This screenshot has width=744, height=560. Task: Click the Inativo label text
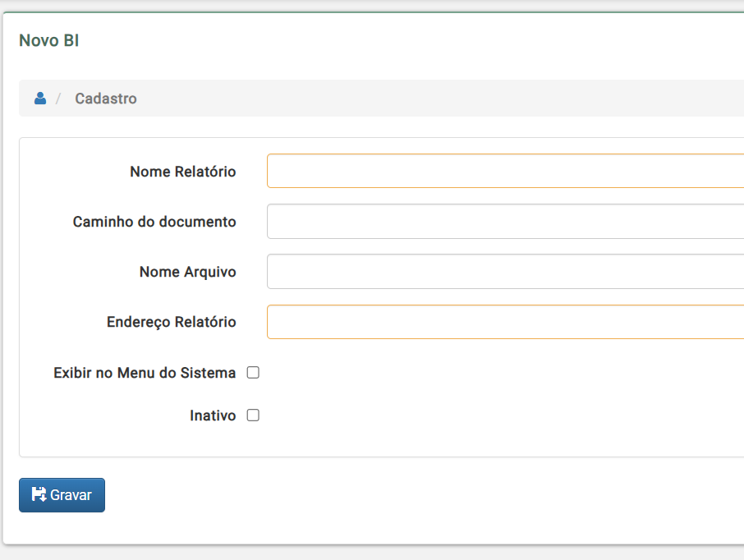click(213, 415)
